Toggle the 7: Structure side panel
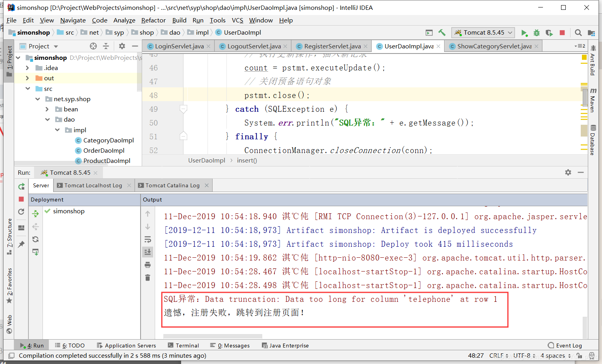The image size is (602, 364). pos(9,237)
